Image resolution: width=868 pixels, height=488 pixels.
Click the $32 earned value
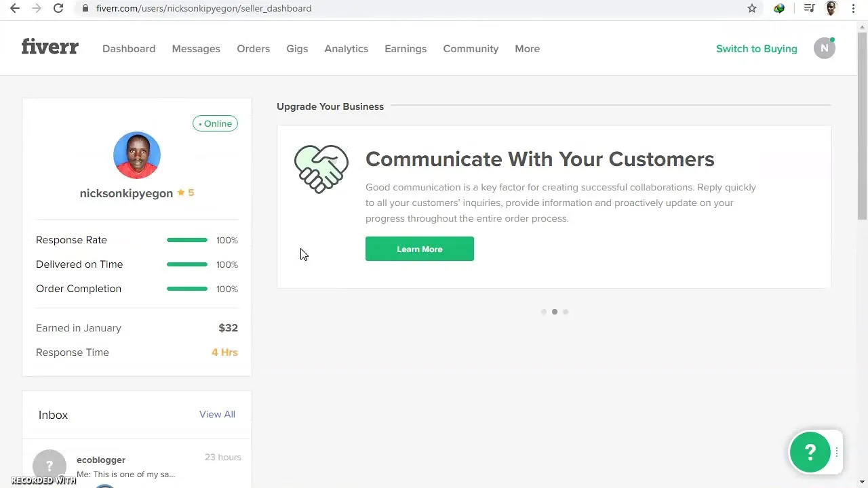(x=228, y=328)
